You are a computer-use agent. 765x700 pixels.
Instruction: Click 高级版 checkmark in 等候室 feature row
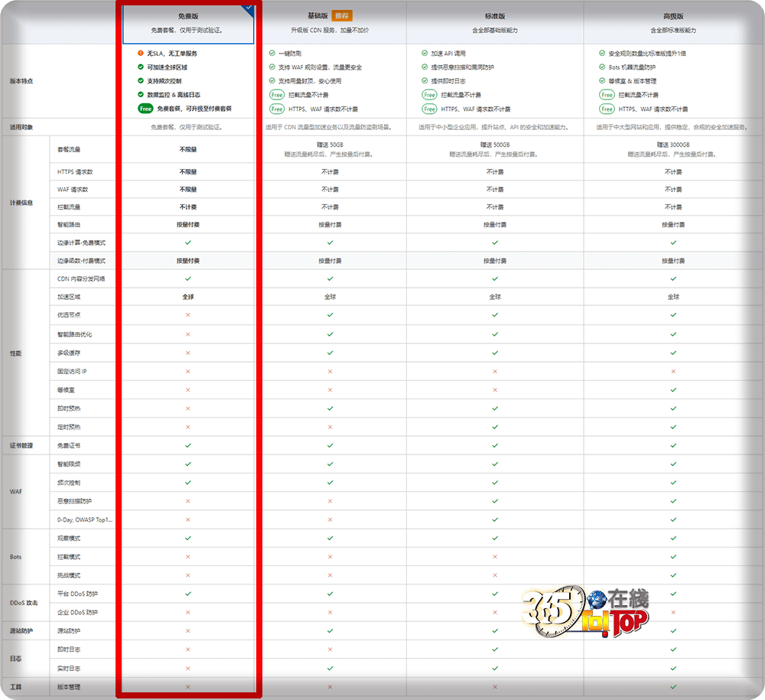(x=673, y=389)
